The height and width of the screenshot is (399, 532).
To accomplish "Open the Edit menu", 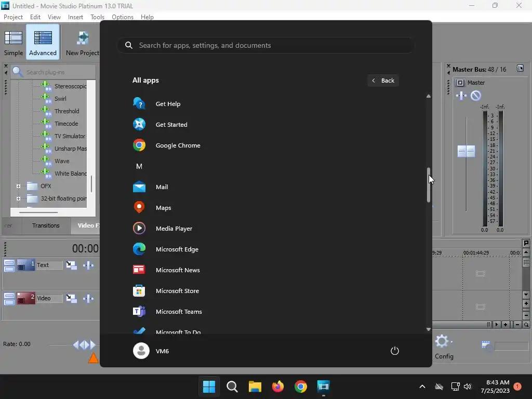I will (35, 17).
